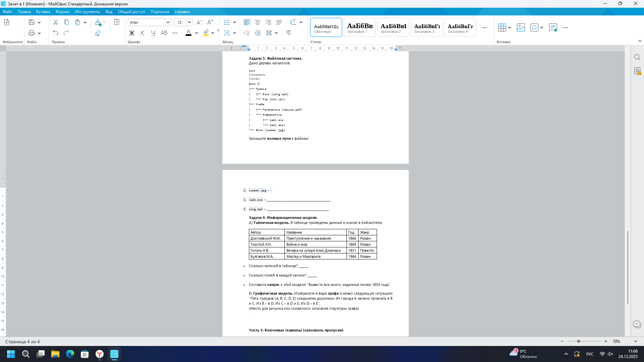644x362 pixels.
Task: Click the Cut scissors icon
Action: coord(56,22)
